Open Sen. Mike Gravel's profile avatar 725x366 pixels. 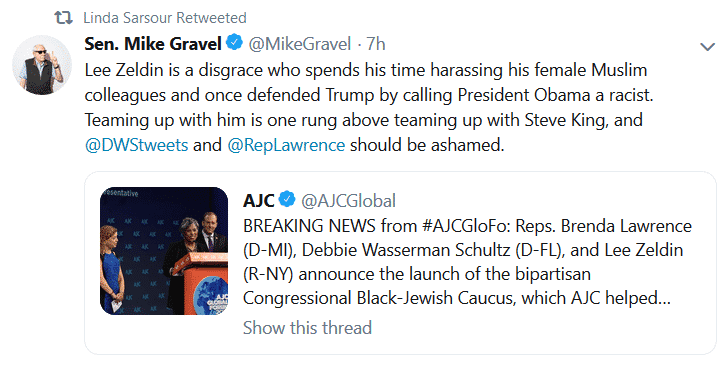click(42, 65)
